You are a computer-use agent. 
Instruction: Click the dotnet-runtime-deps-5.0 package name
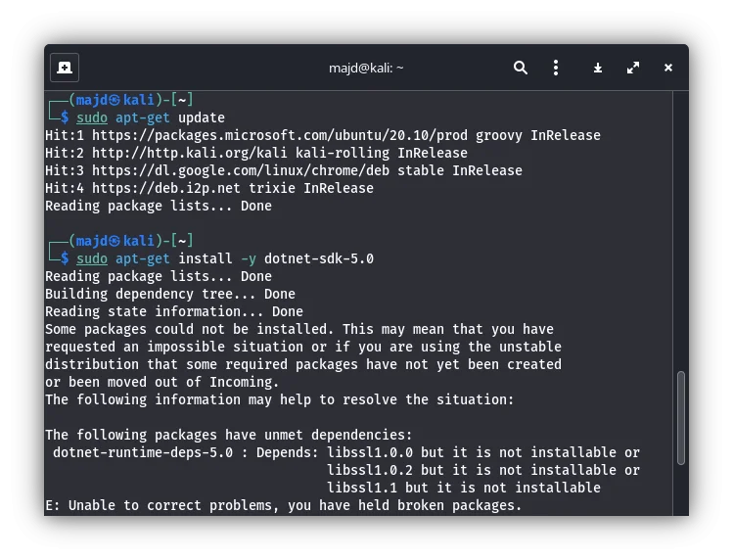(x=143, y=453)
